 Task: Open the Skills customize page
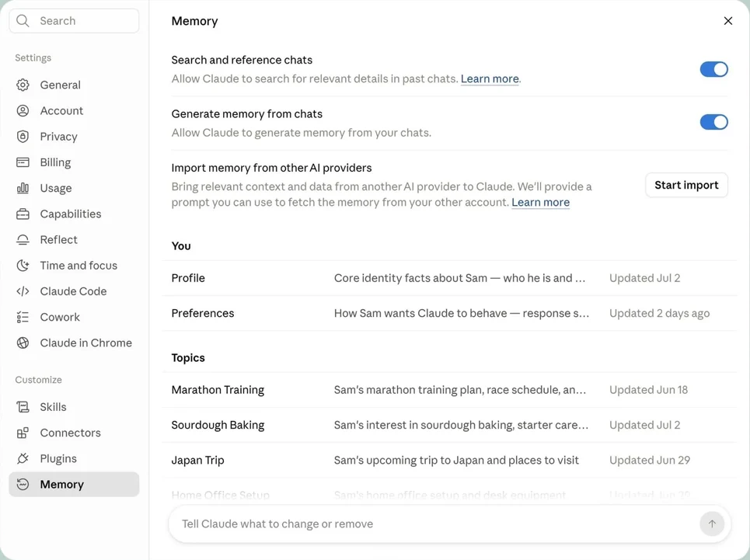[74, 407]
